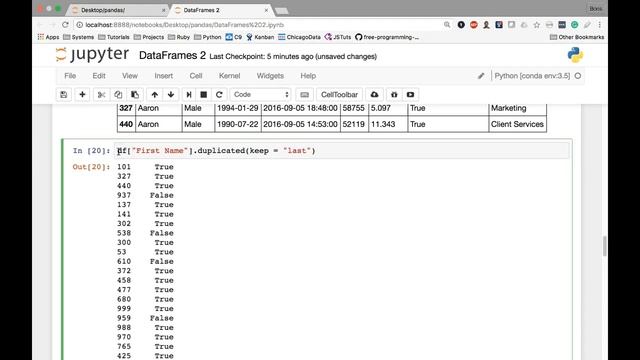Click Marketing cell in row 327

[517, 108]
